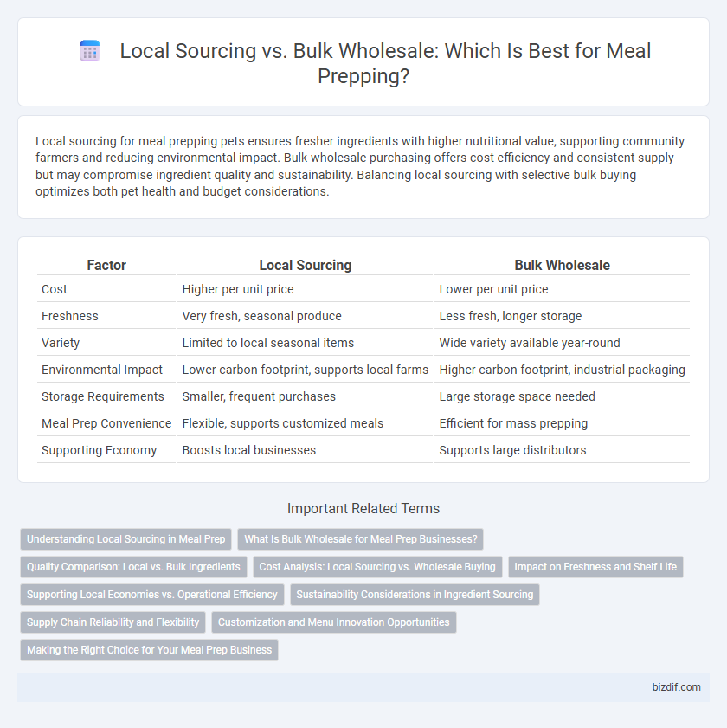Click the 'Important Related Terms' heading
Viewport: 727px width, 728px height.
[x=363, y=508]
